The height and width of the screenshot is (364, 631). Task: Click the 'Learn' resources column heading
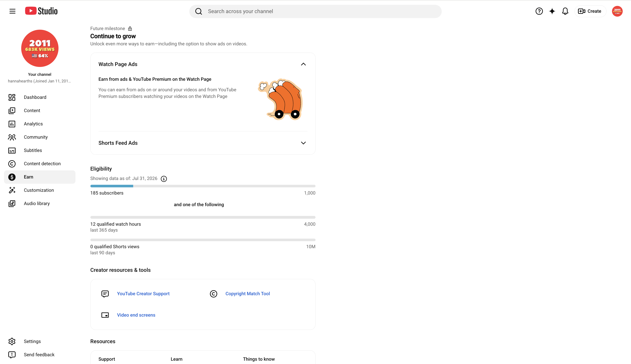coord(177,359)
